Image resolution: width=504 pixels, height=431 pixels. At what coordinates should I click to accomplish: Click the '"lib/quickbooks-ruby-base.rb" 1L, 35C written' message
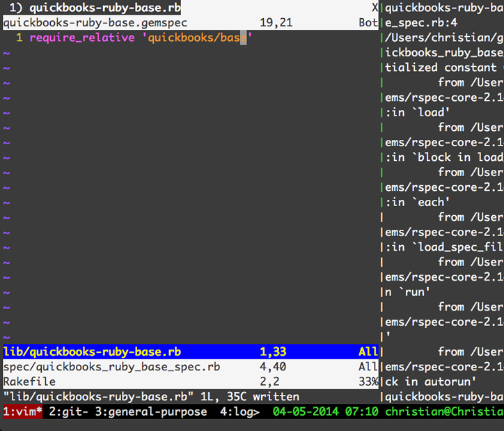point(151,397)
